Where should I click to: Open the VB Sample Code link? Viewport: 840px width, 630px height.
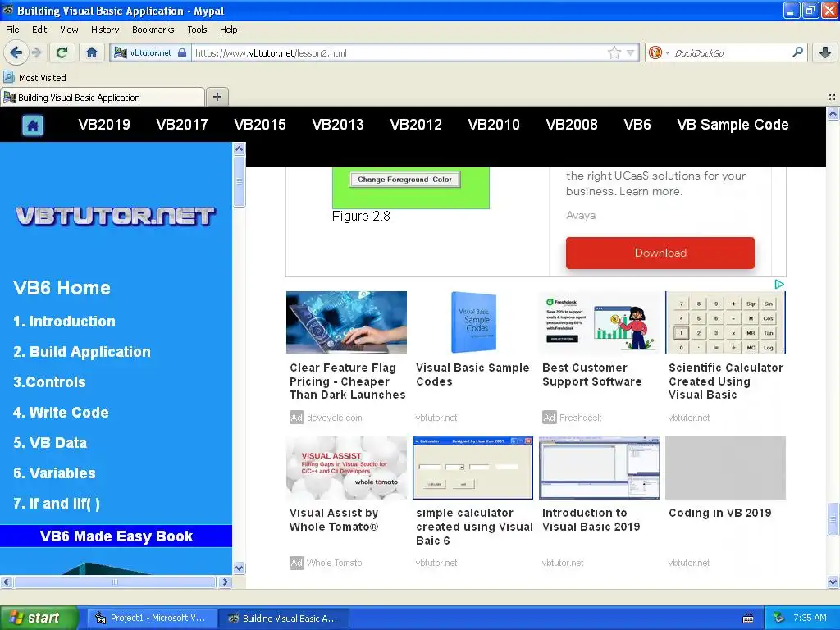point(733,125)
